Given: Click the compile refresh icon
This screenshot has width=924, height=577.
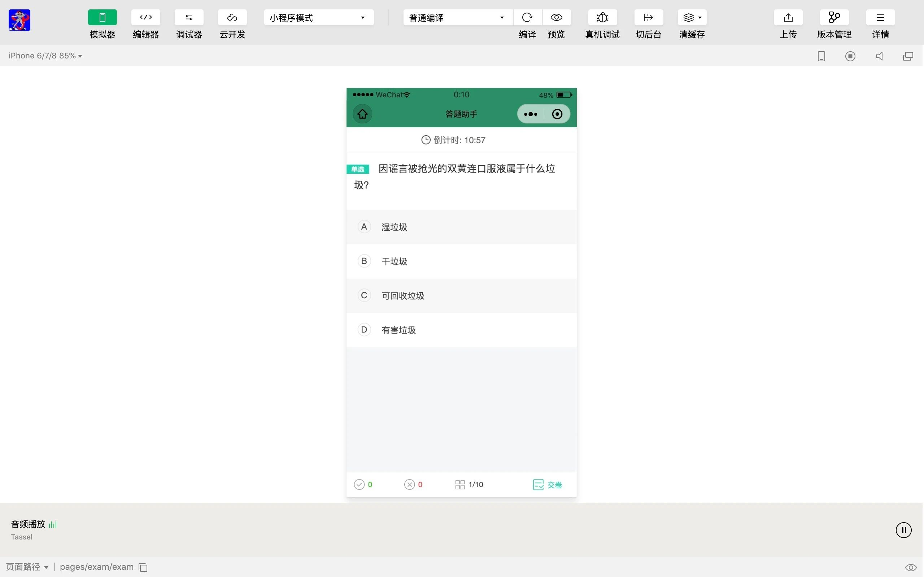Looking at the screenshot, I should click(527, 18).
